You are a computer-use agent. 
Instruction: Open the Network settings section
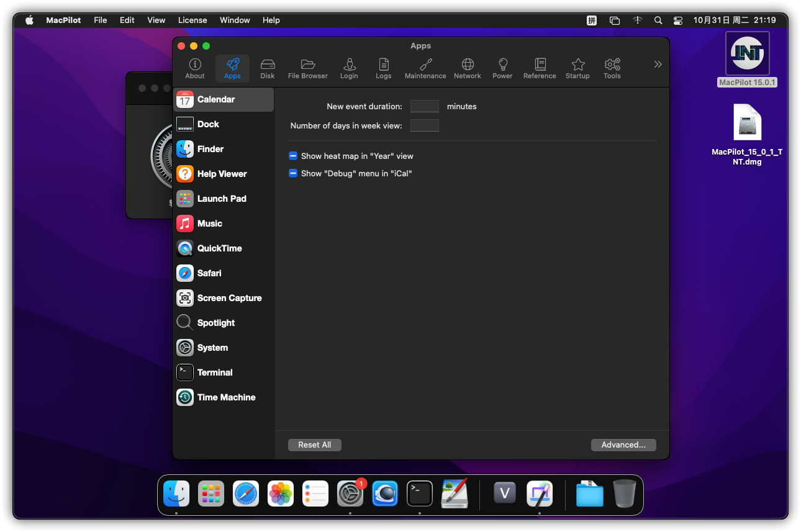point(468,68)
